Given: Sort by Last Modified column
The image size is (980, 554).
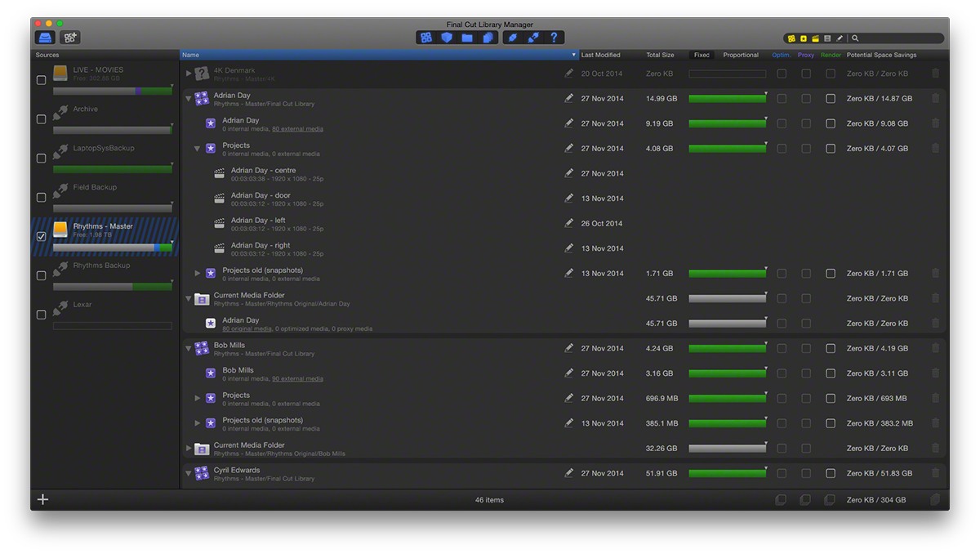Looking at the screenshot, I should 600,55.
